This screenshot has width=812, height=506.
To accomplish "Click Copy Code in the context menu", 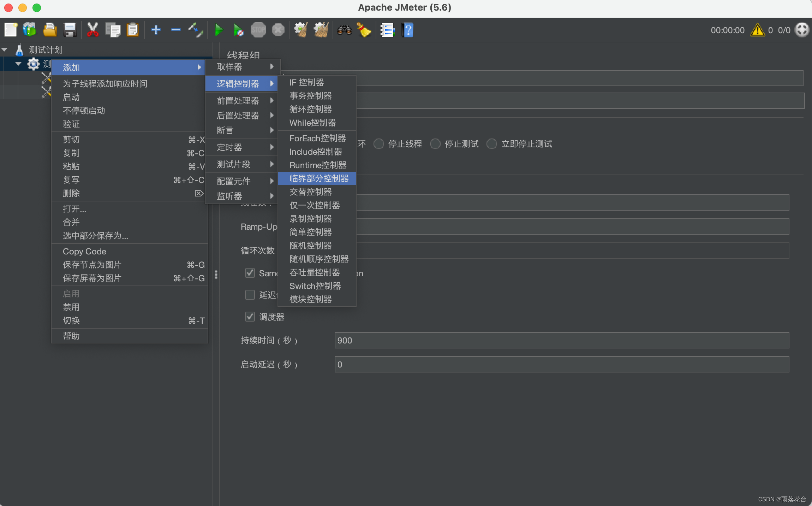I will click(x=84, y=251).
